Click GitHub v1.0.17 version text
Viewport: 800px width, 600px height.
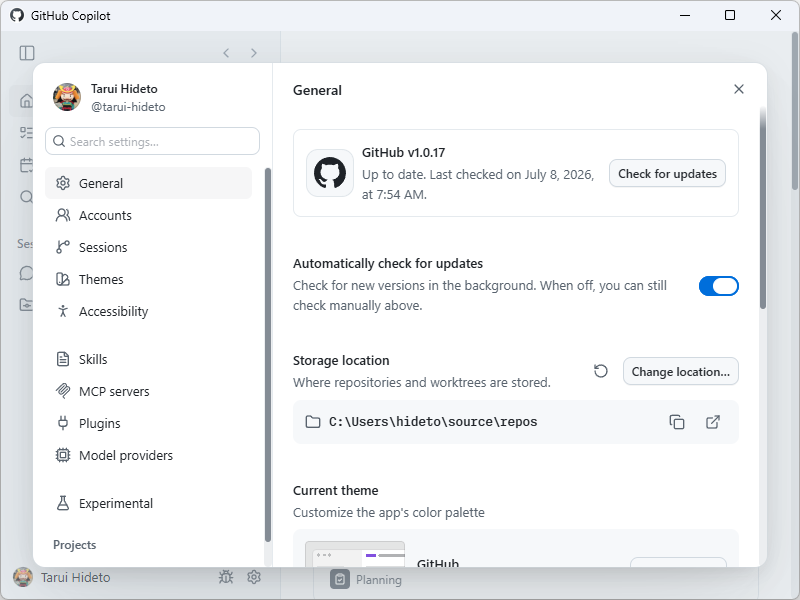point(404,153)
